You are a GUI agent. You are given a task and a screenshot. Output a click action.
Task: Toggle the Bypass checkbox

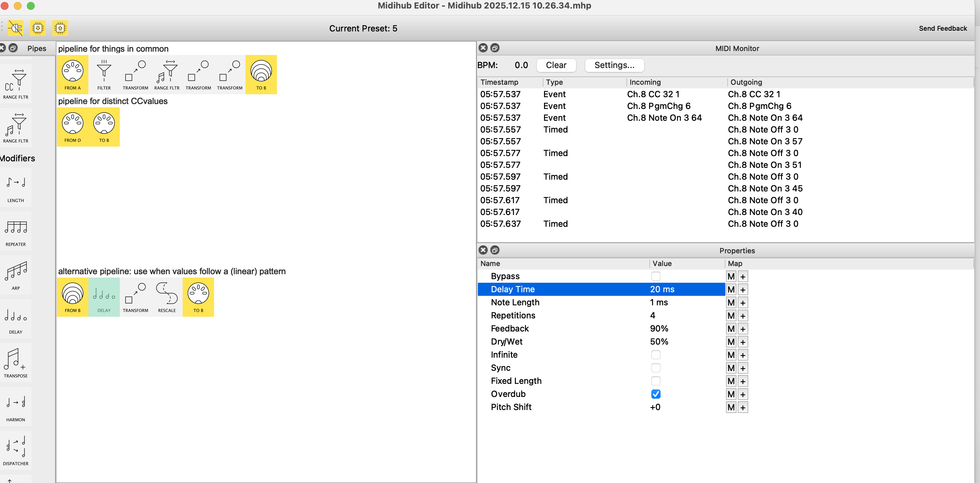(x=656, y=276)
